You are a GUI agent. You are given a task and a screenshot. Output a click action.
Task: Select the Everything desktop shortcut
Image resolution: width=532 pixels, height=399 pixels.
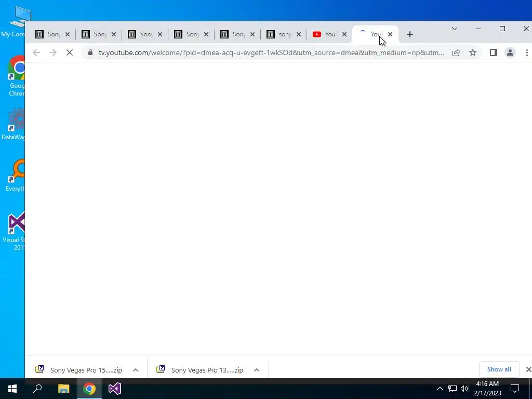tap(16, 176)
